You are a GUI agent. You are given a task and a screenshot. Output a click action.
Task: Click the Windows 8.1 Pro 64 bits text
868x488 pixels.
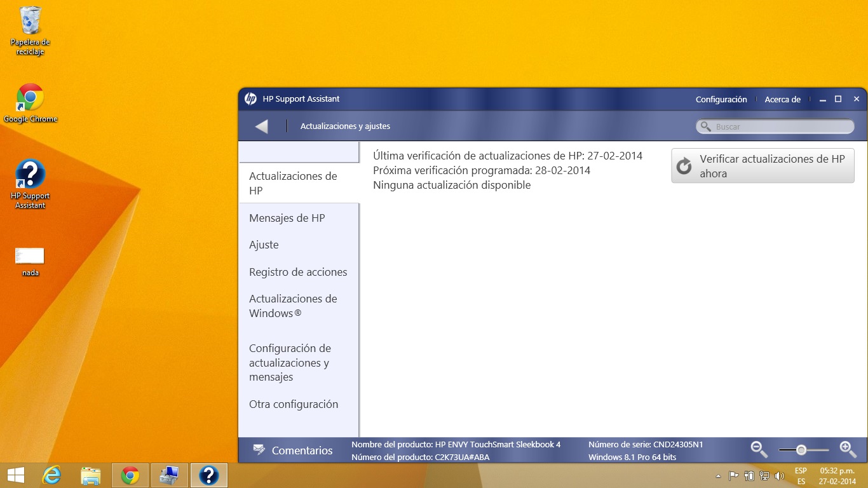[632, 457]
